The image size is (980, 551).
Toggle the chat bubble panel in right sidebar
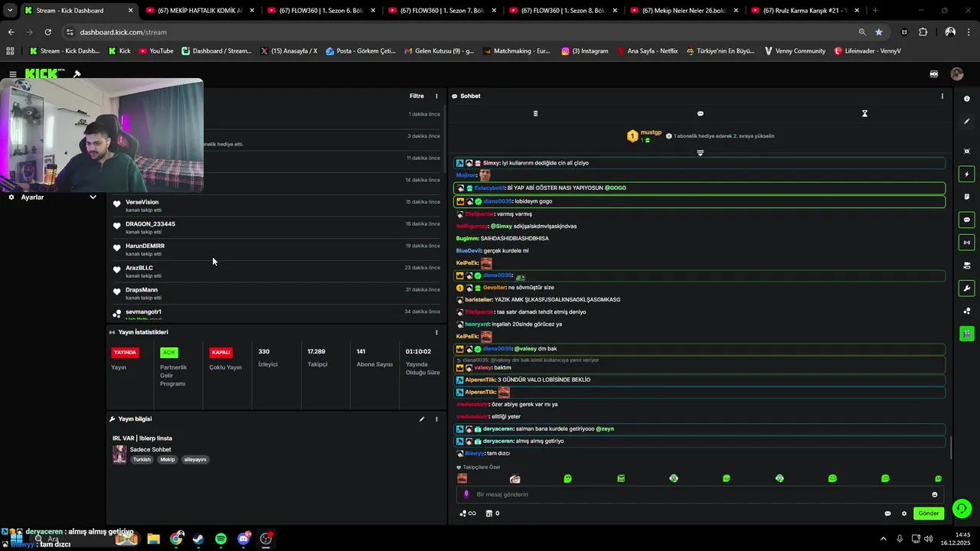tap(967, 220)
